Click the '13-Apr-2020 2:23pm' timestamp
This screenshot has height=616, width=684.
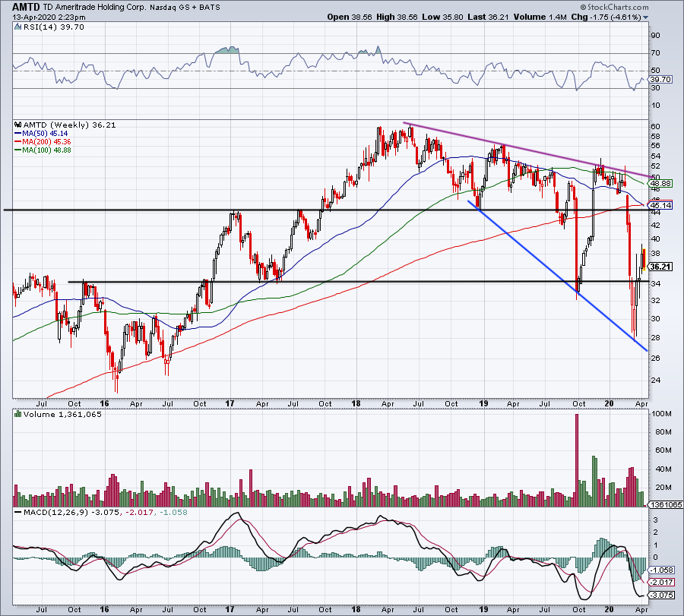tap(49, 17)
